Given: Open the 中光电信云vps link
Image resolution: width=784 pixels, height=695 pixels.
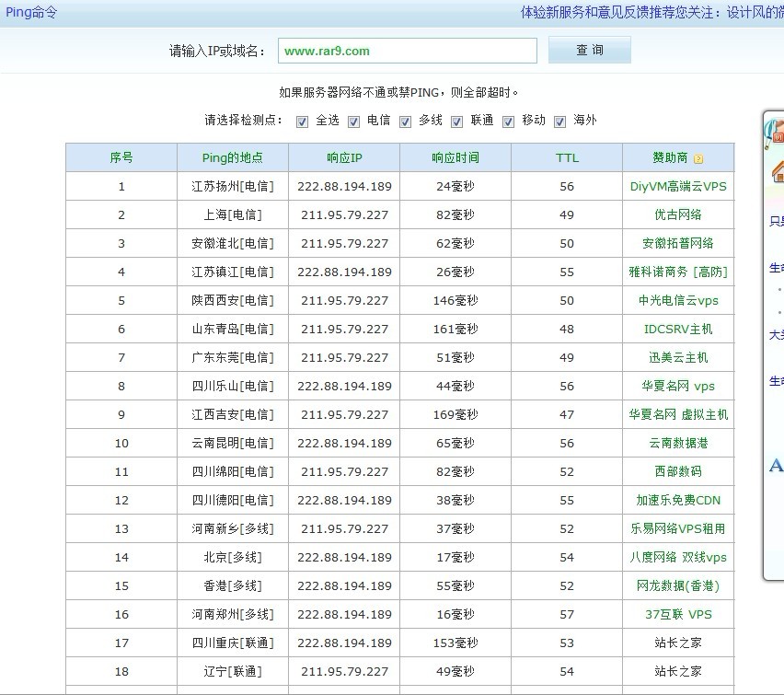Looking at the screenshot, I should point(678,301).
